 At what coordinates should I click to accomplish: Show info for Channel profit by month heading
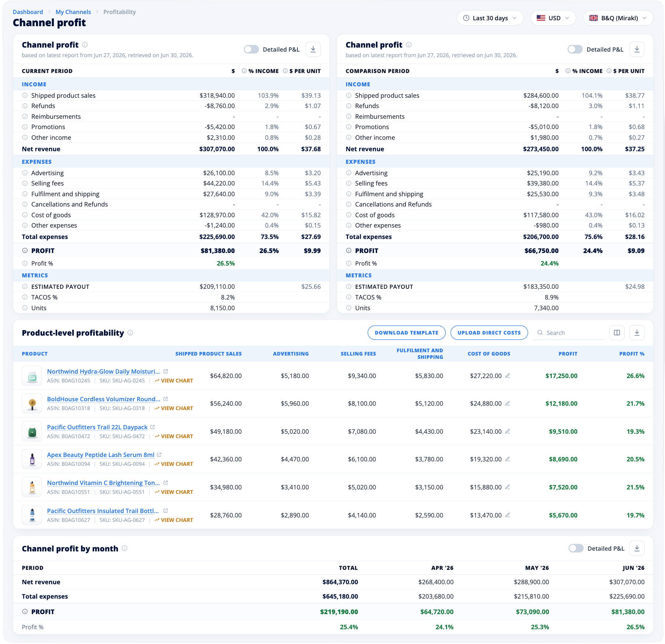coord(125,548)
